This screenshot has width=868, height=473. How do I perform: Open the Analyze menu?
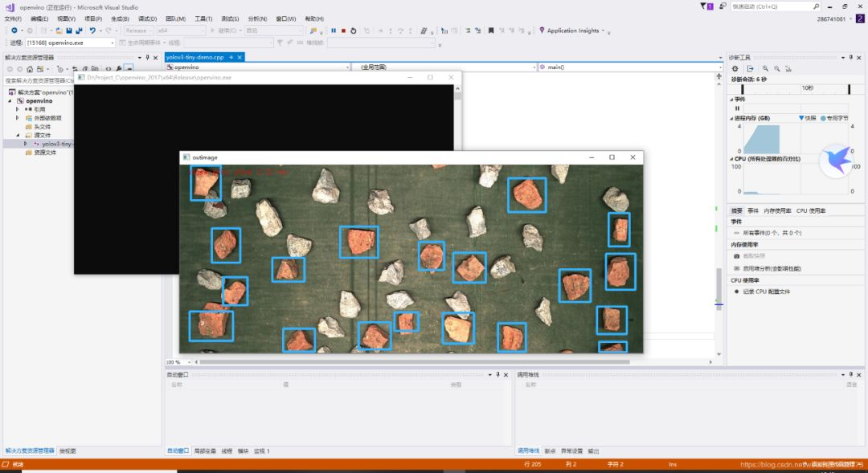[257, 18]
